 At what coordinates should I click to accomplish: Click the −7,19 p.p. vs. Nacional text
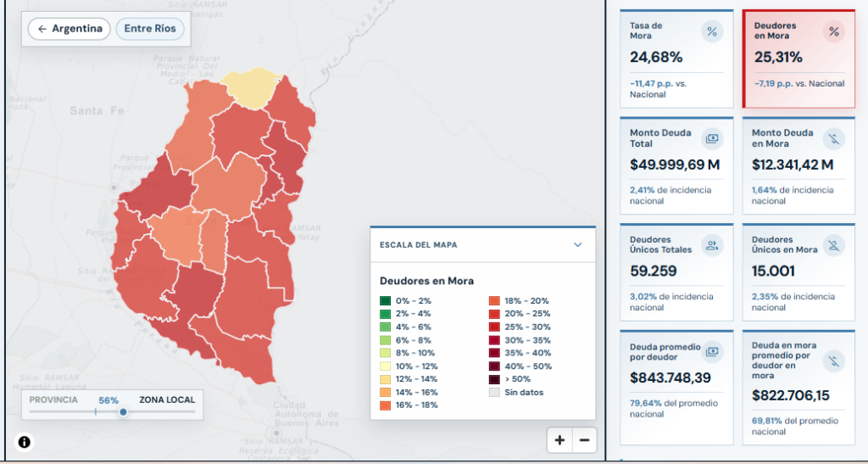coord(799,84)
